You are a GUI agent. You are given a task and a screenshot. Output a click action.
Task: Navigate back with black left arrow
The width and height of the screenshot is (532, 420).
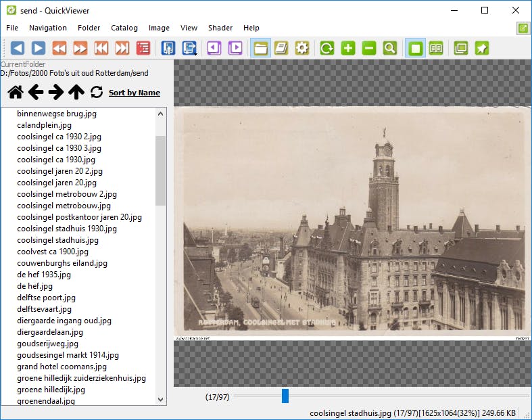point(36,92)
